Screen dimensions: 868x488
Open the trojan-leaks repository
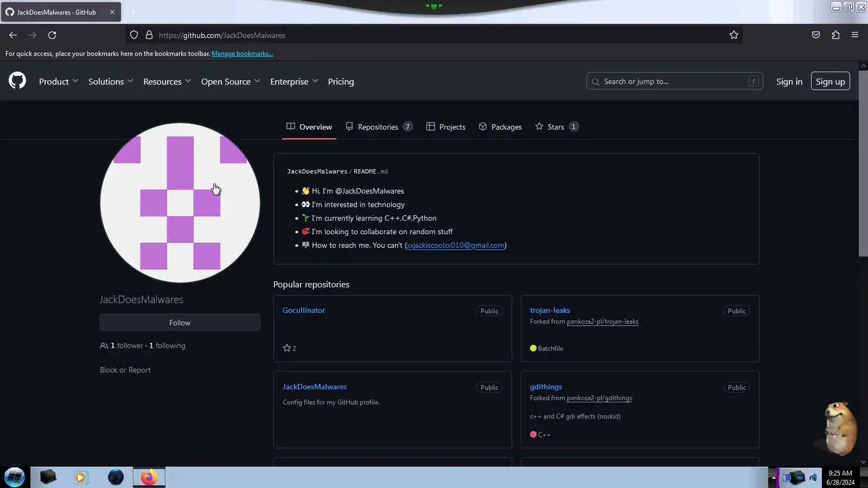pyautogui.click(x=550, y=310)
